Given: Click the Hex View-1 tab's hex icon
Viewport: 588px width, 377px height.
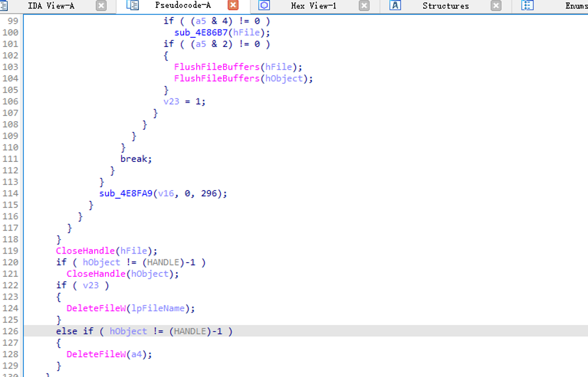Looking at the screenshot, I should coord(264,6).
